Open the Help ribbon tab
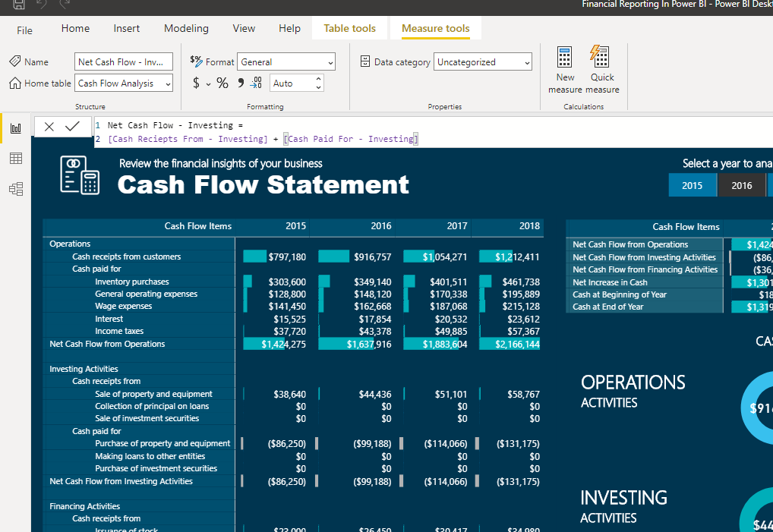Screen dimensions: 773x532 pos(289,29)
